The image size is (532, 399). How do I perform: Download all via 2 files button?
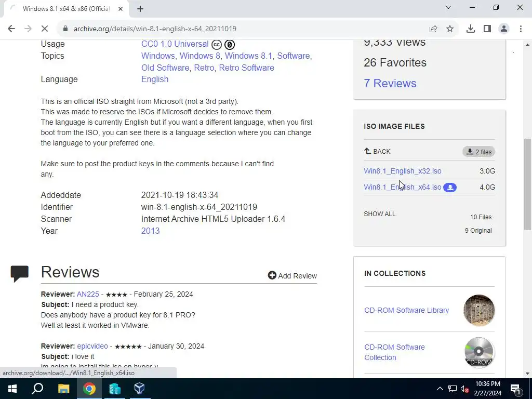[478, 152]
